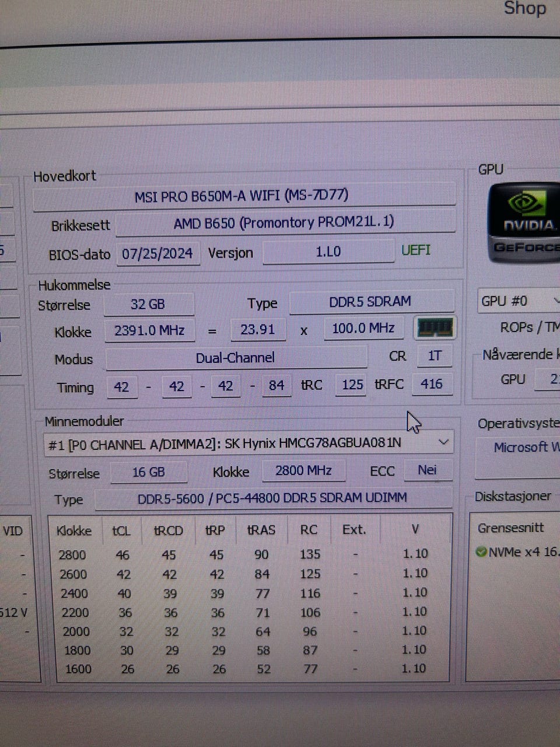Click the V column header
This screenshot has height=747, width=560.
(x=415, y=529)
